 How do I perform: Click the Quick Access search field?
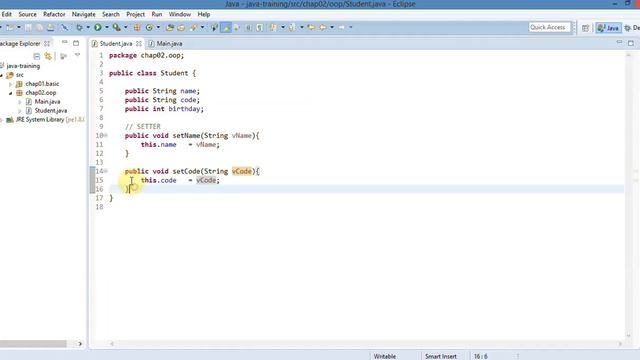tap(549, 27)
